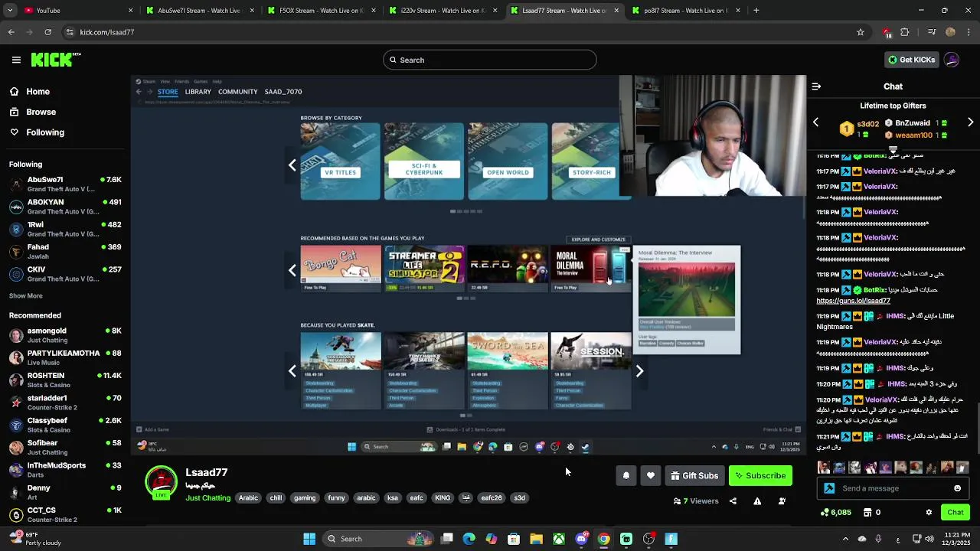Open ROSHTEIN recommended channel
Image resolution: width=980 pixels, height=551 pixels.
pyautogui.click(x=65, y=380)
